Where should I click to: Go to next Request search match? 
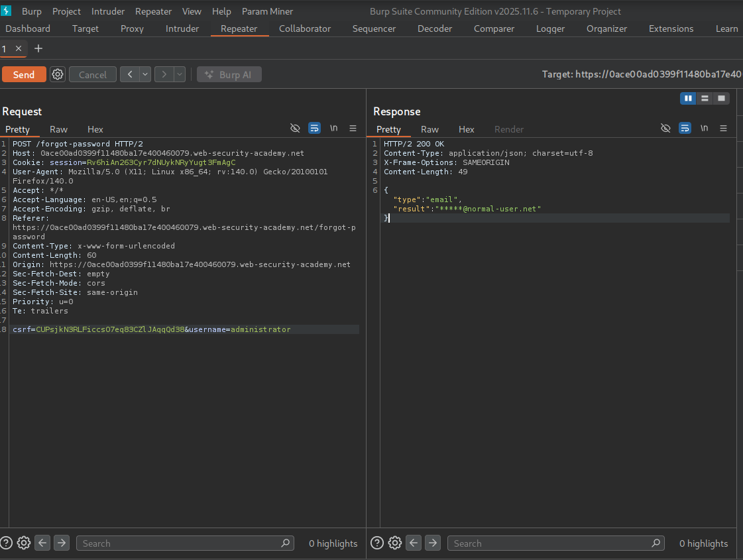62,543
